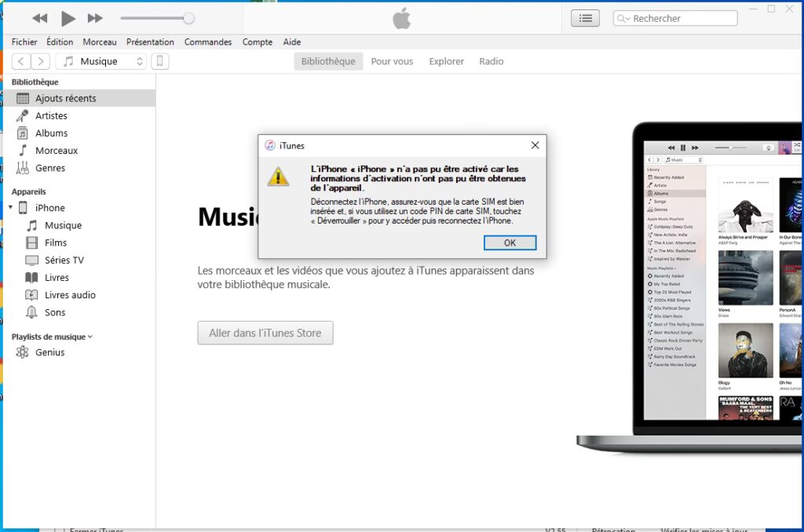Go back with the left navigation arrow
Image resolution: width=804 pixels, height=532 pixels.
(21, 61)
